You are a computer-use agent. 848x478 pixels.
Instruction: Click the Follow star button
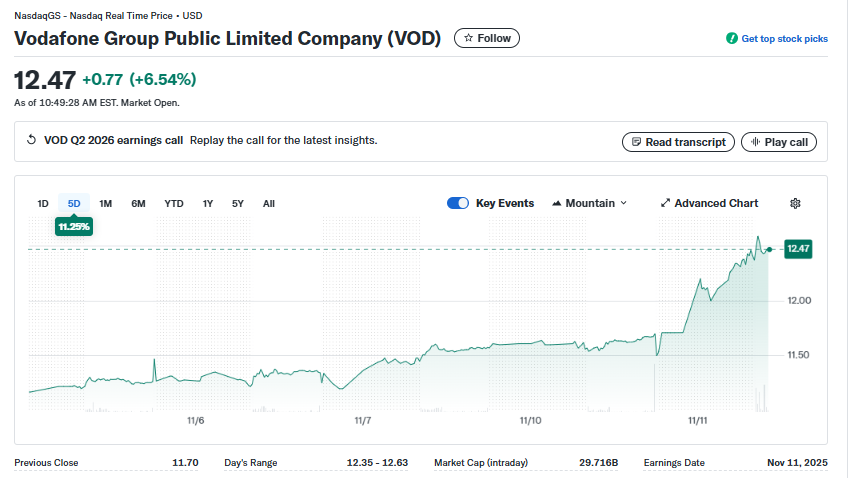tap(487, 38)
